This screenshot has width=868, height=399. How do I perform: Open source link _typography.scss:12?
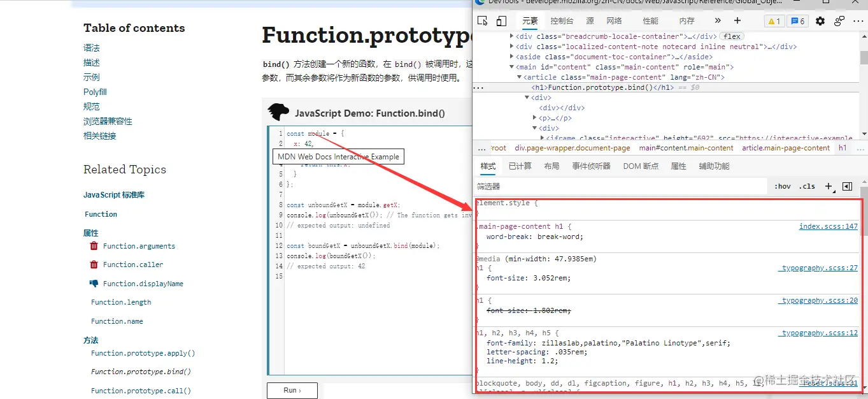tap(818, 333)
